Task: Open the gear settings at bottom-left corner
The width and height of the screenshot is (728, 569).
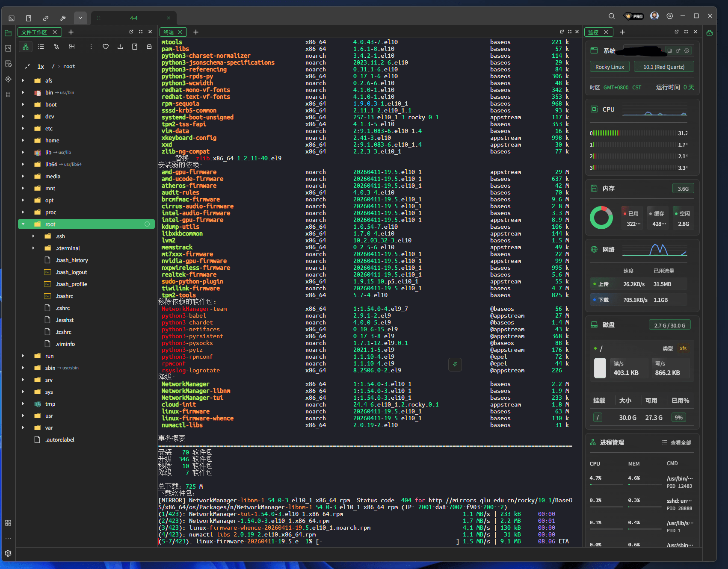Action: coord(8,553)
